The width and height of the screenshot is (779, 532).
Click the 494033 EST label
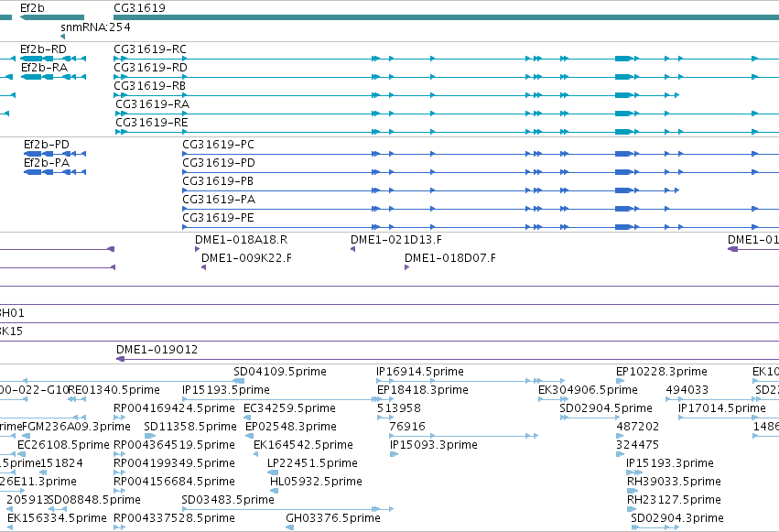click(687, 390)
